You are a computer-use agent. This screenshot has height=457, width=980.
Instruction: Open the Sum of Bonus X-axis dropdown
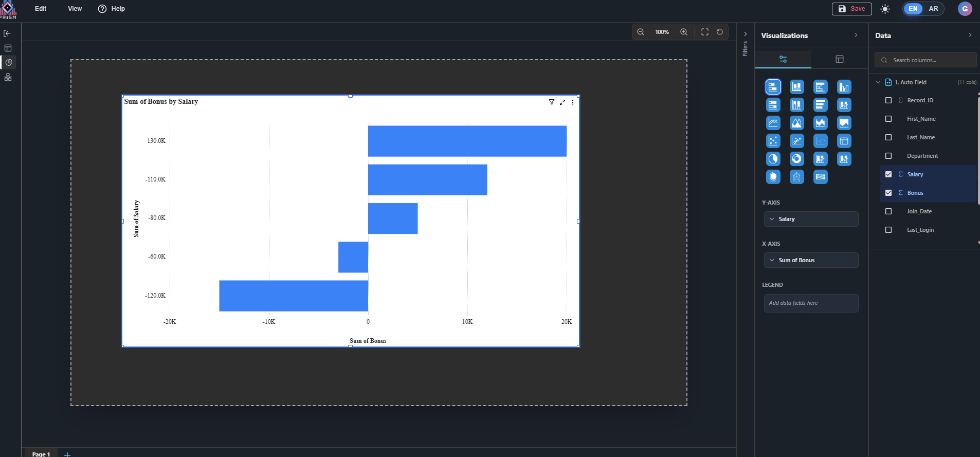(x=811, y=260)
